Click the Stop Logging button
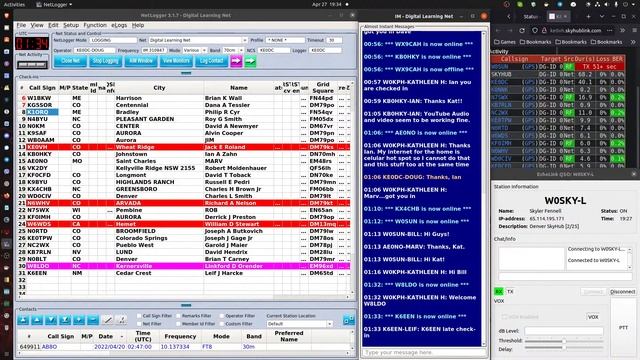Screen dimensions: 640x360 click(105, 61)
